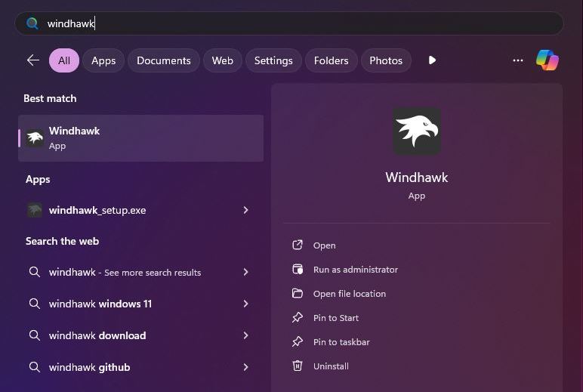Click the more filters play arrow
This screenshot has width=583, height=392.
[x=432, y=60]
